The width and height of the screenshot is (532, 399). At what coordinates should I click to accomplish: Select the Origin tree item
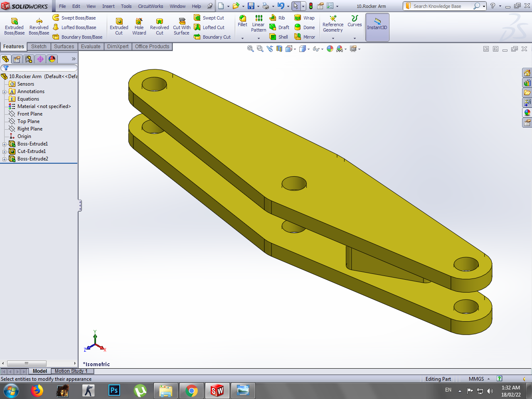click(24, 136)
